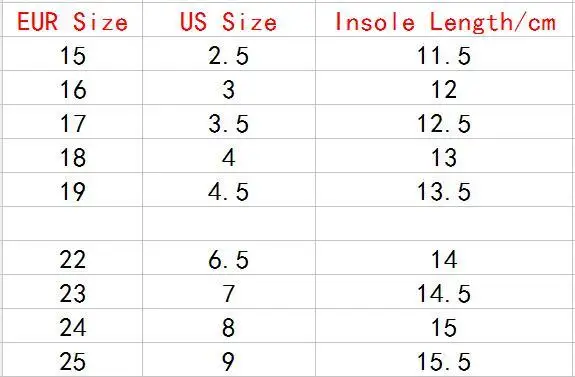The width and height of the screenshot is (575, 377).
Task: Click the EUR size 16 cell
Action: pos(73,88)
